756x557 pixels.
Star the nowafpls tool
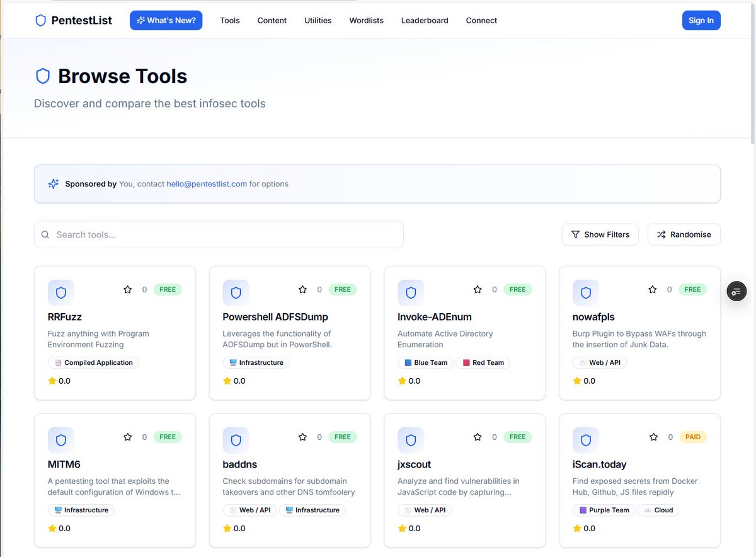coord(653,289)
